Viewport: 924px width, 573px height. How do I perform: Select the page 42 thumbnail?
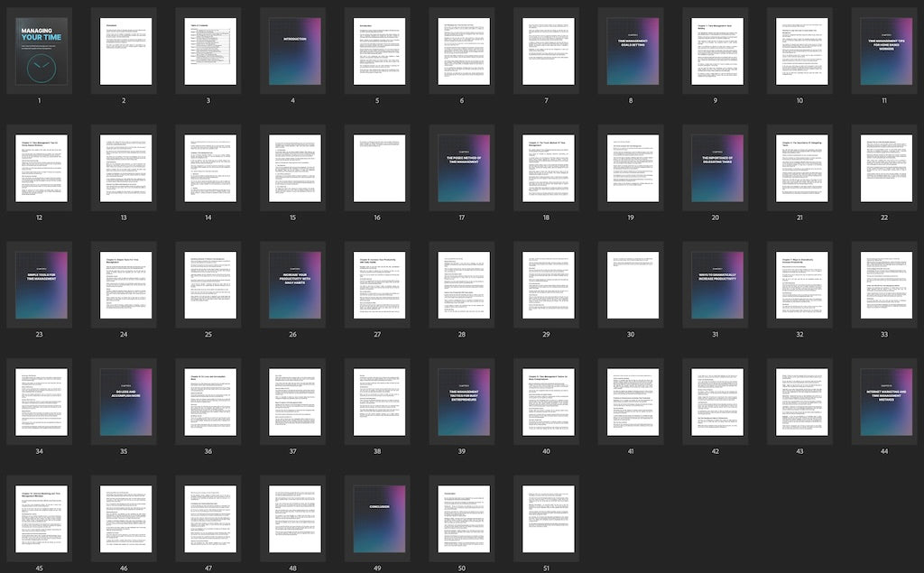(716, 402)
